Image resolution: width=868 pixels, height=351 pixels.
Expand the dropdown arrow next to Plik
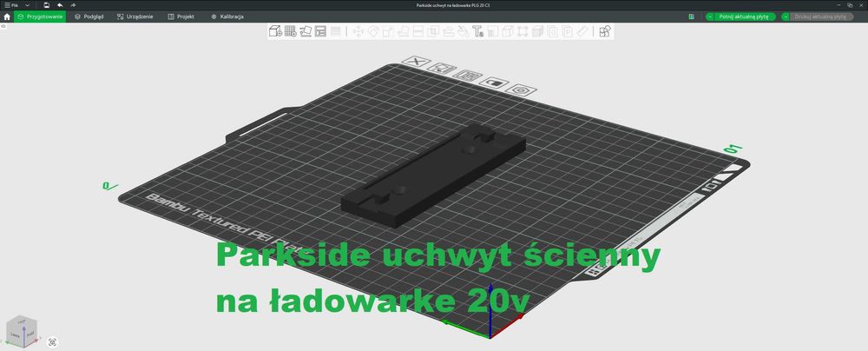coord(28,5)
